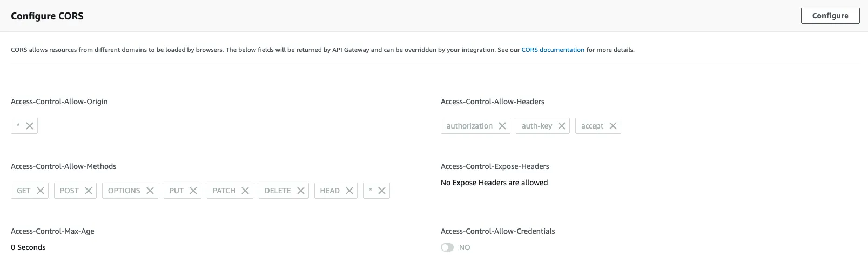
Task: Click the DELETE method chip label
Action: 278,191
